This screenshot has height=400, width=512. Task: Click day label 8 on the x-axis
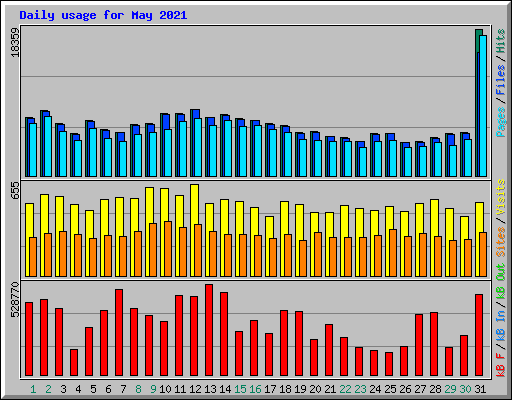[138, 389]
